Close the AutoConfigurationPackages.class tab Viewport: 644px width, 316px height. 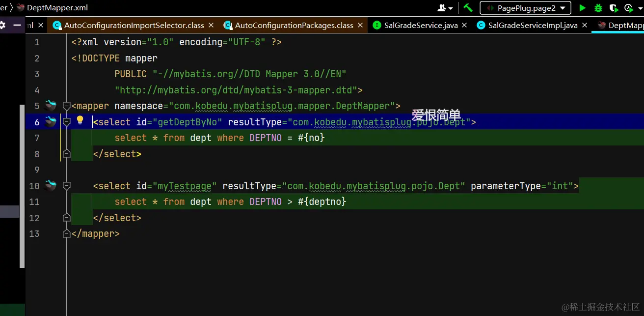[360, 25]
